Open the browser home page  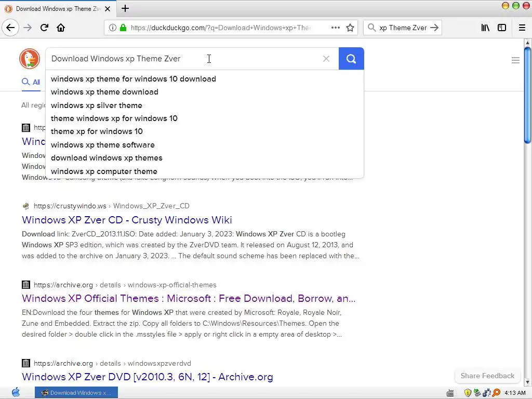pyautogui.click(x=61, y=28)
